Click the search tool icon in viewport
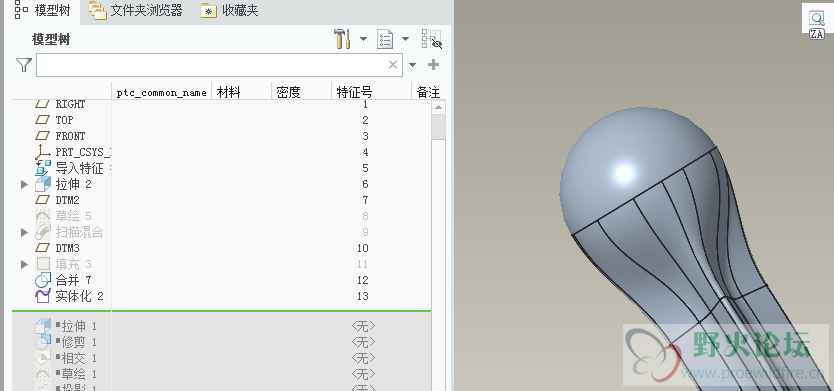Image resolution: width=834 pixels, height=391 pixels. pyautogui.click(x=816, y=19)
